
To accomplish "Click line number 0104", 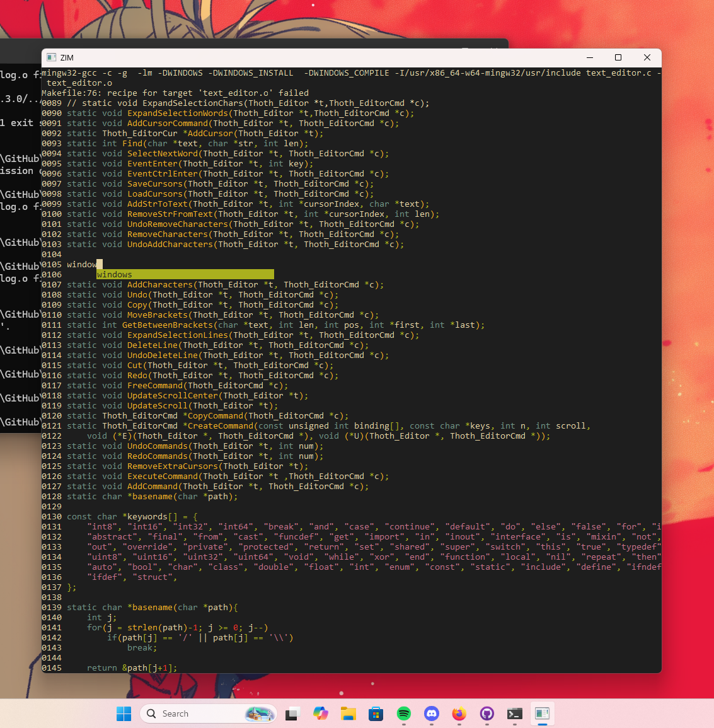I will pos(52,255).
